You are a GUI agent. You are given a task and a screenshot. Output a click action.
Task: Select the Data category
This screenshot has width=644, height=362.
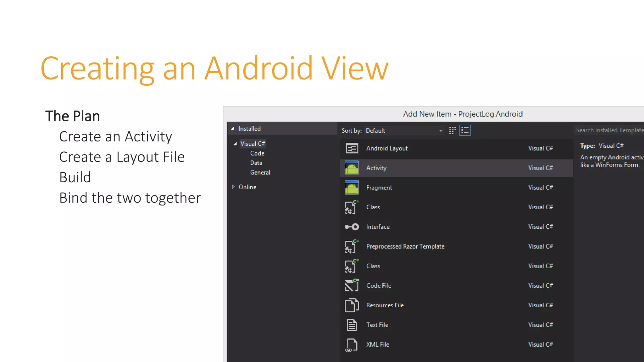coord(256,163)
